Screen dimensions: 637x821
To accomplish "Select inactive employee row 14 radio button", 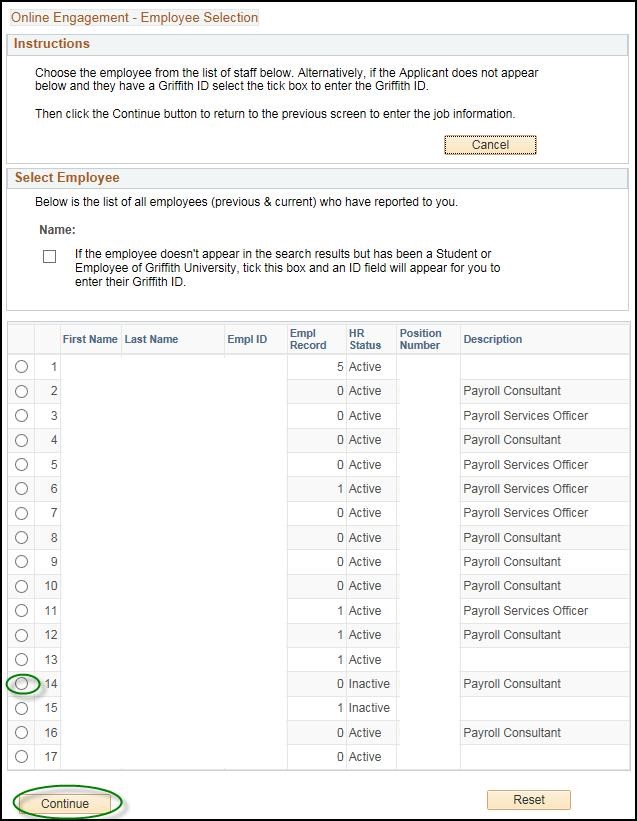I will click(21, 684).
